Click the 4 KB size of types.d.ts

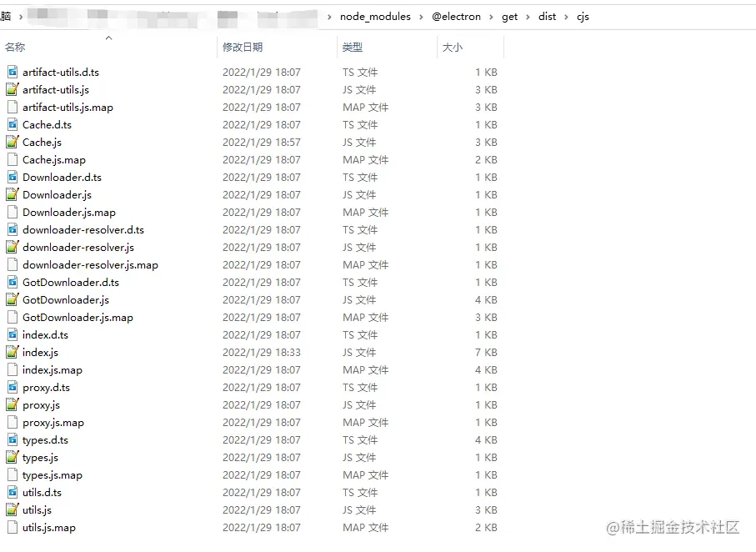486,440
